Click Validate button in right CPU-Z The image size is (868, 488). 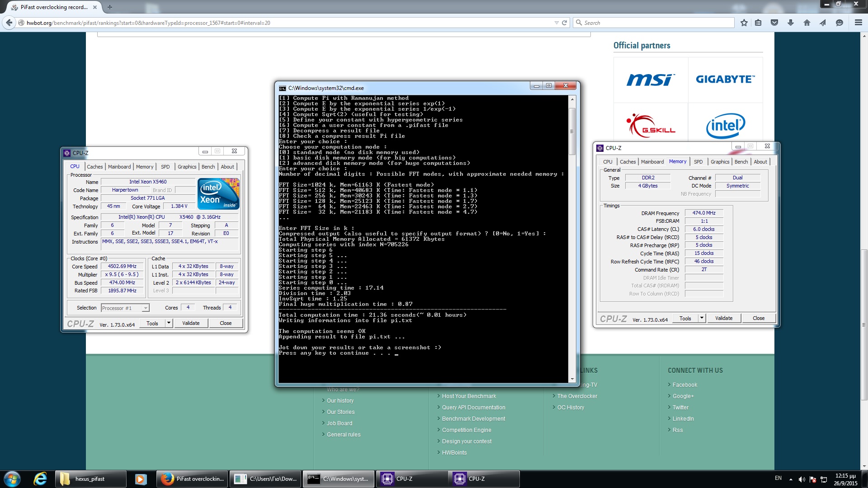(724, 318)
